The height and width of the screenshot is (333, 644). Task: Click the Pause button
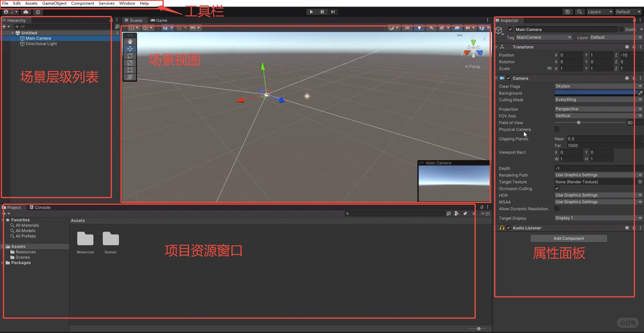pos(322,12)
